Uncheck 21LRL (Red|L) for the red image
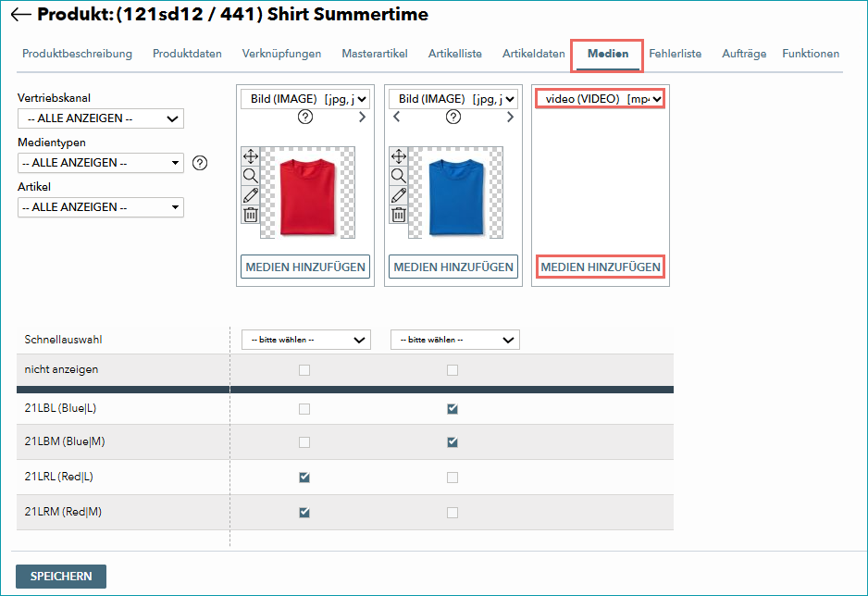Screen dimensions: 868x596 pyautogui.click(x=304, y=477)
